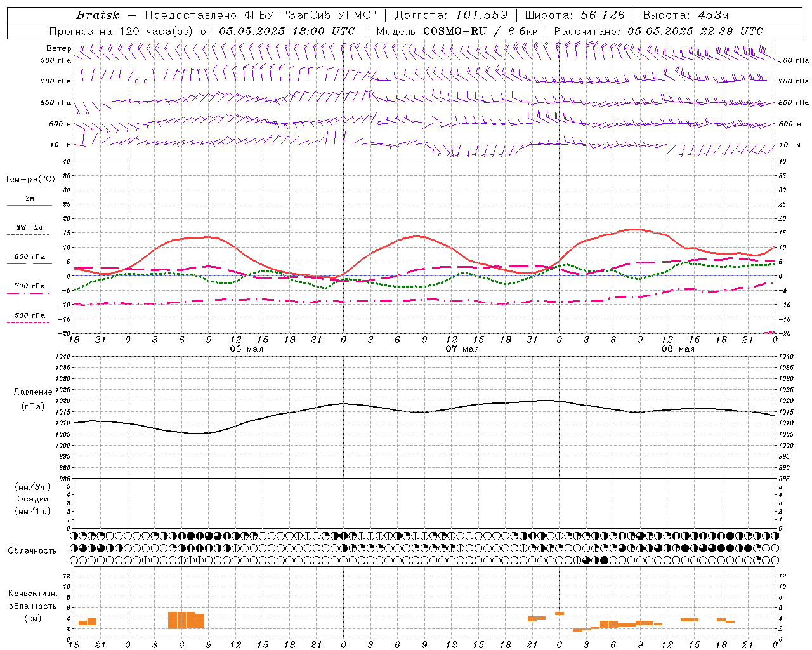812x650 pixels.
Task: Click '08 мая' date under temperature chart
Action: coord(678,349)
